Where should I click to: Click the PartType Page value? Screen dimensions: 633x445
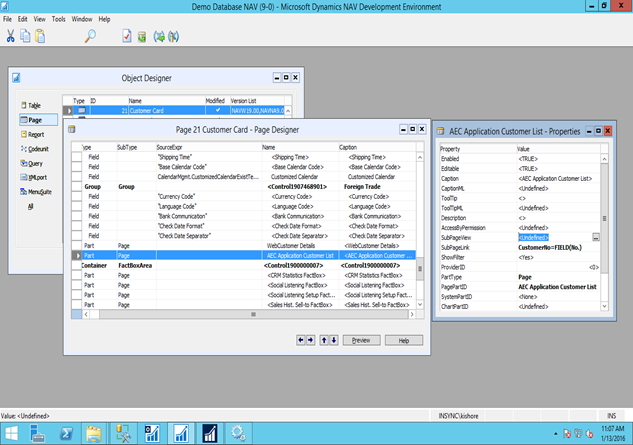525,277
